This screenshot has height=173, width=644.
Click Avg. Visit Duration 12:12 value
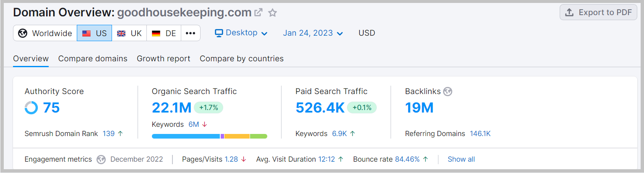pos(326,159)
